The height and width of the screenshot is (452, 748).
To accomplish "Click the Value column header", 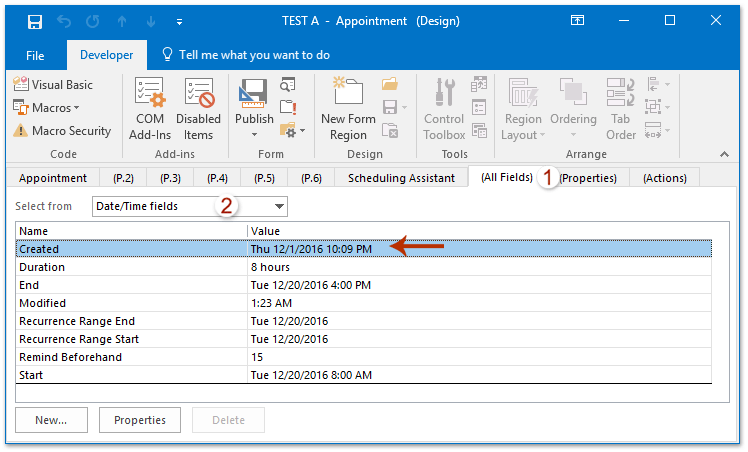I will [x=479, y=231].
